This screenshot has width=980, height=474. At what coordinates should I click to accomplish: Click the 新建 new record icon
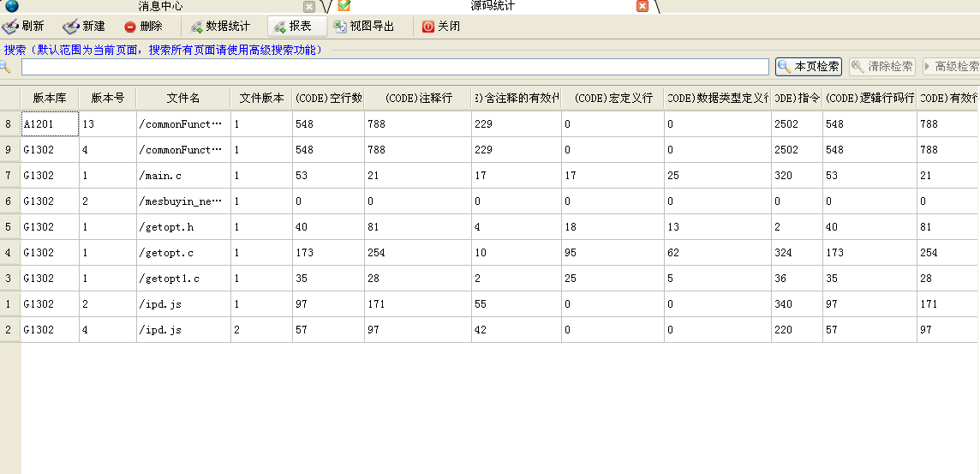[x=71, y=27]
